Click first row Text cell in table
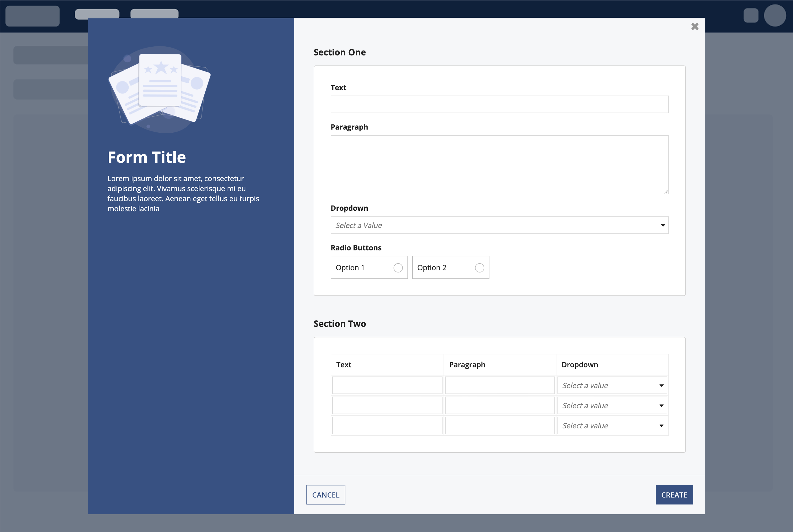 [x=387, y=385]
